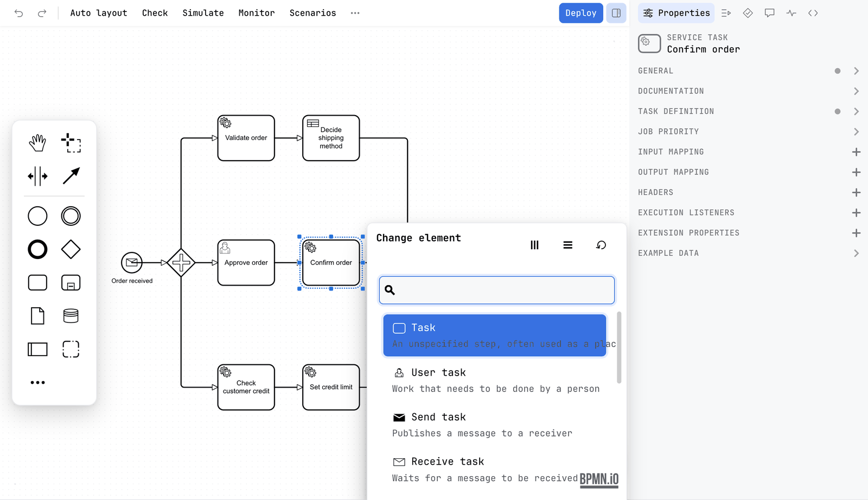Viewport: 868px width, 500px height.
Task: Select the Hand tool in palette
Action: [37, 143]
